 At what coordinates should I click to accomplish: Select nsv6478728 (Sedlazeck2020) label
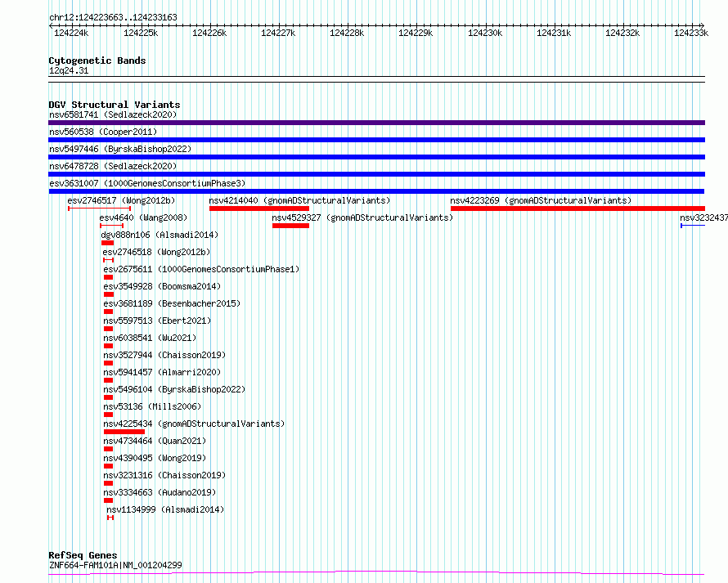coord(113,166)
